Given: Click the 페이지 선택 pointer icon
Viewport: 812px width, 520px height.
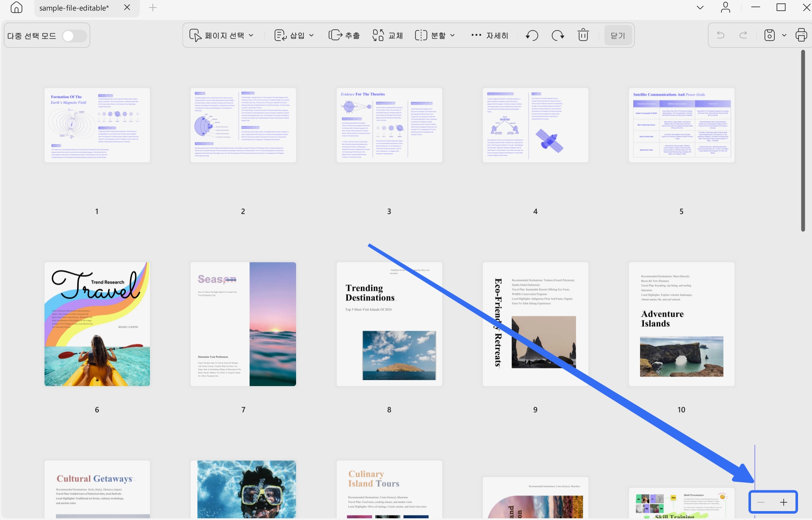Looking at the screenshot, I should click(195, 36).
